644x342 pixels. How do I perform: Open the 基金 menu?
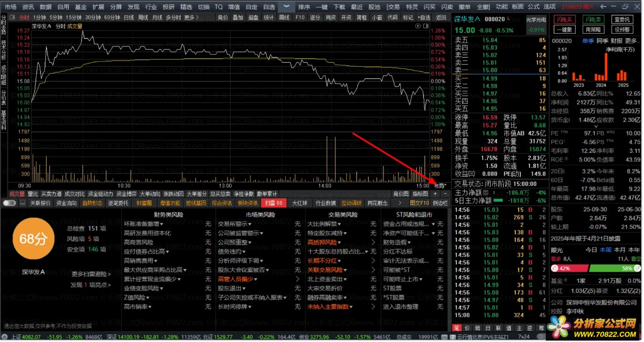81,7
